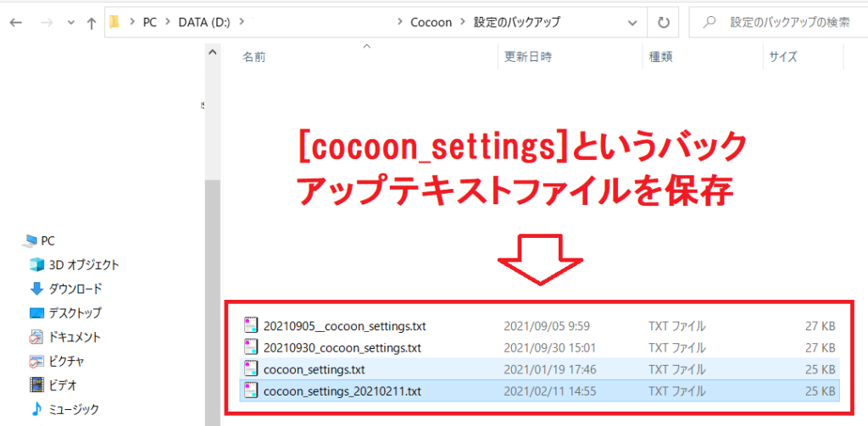The image size is (868, 426).
Task: Click the search magnifier icon
Action: (708, 23)
